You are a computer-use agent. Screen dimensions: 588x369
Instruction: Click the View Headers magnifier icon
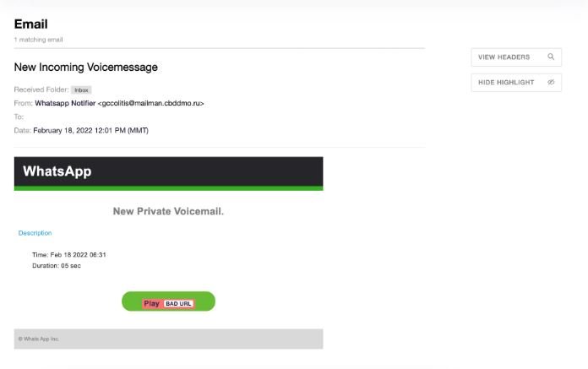[x=551, y=57]
